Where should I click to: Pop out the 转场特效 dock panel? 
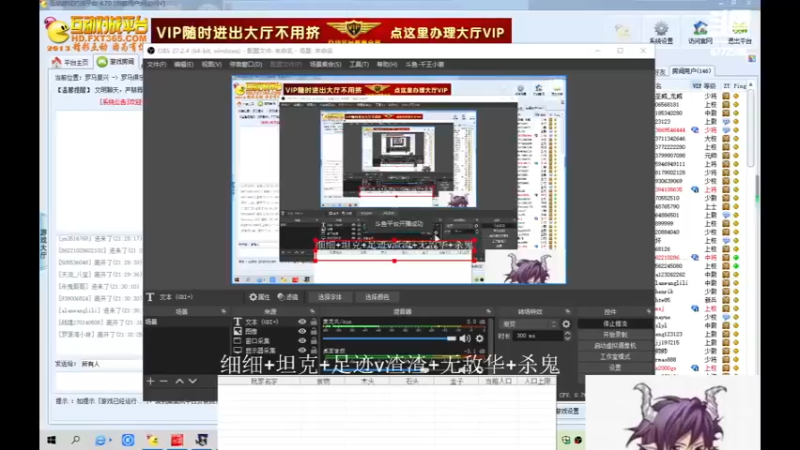pos(567,311)
